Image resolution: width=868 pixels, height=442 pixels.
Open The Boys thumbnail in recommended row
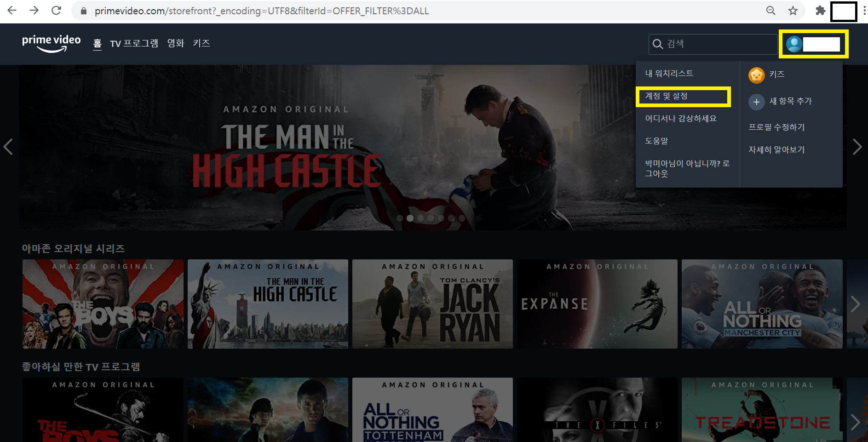(x=103, y=410)
